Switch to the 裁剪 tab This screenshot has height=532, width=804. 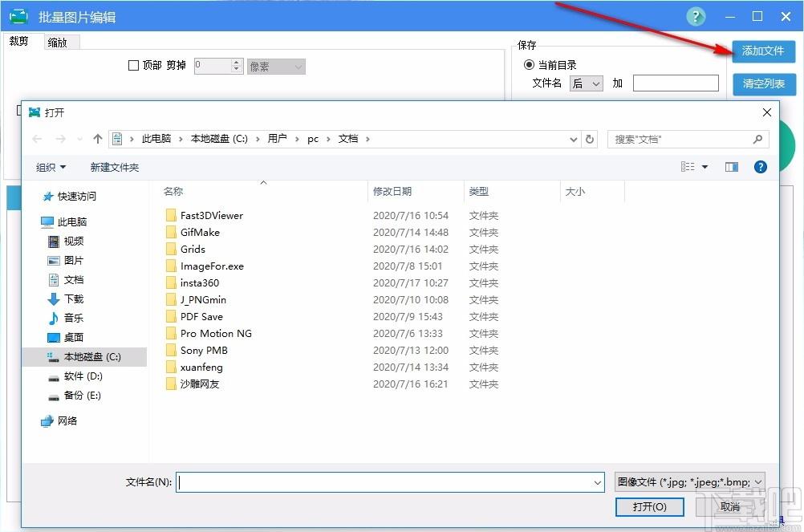coord(18,42)
